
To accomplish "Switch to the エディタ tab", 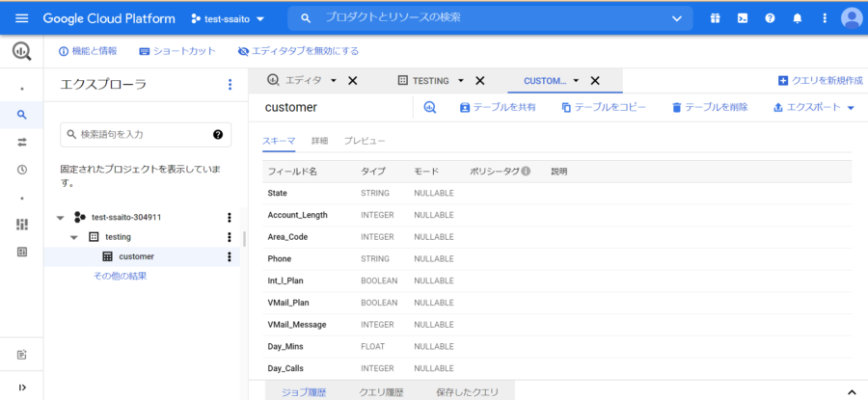I will pos(303,81).
